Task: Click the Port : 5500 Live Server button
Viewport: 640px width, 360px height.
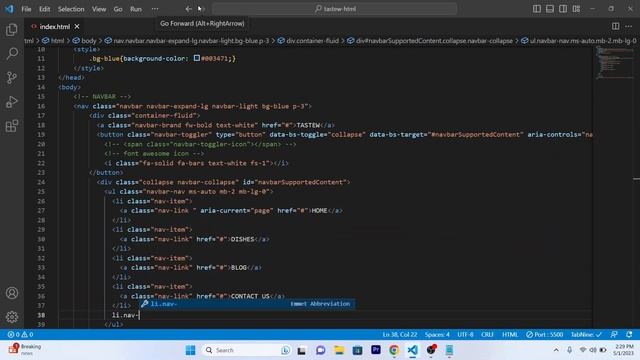Action: coord(544,334)
